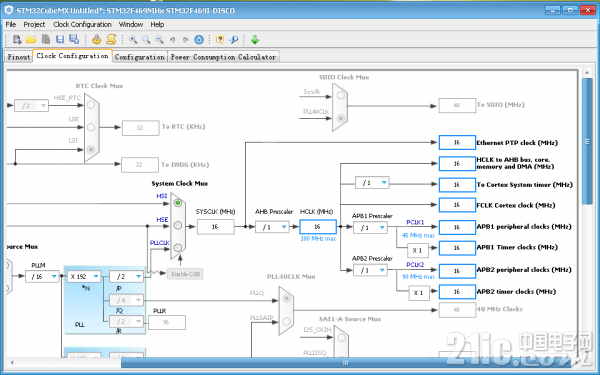Select PLLQ in the PLL48CLK Mux
The image size is (600, 375).
click(286, 299)
